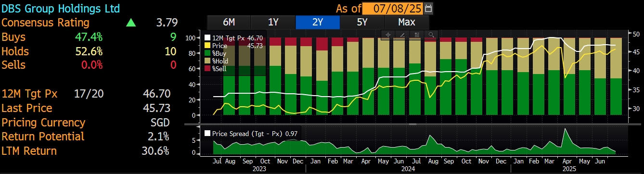Select the Consensus Rating label
The image size is (644, 174).
(45, 23)
